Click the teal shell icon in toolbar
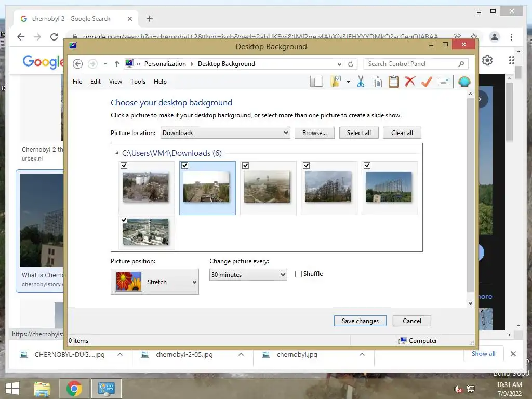The image size is (532, 399). coord(464,82)
